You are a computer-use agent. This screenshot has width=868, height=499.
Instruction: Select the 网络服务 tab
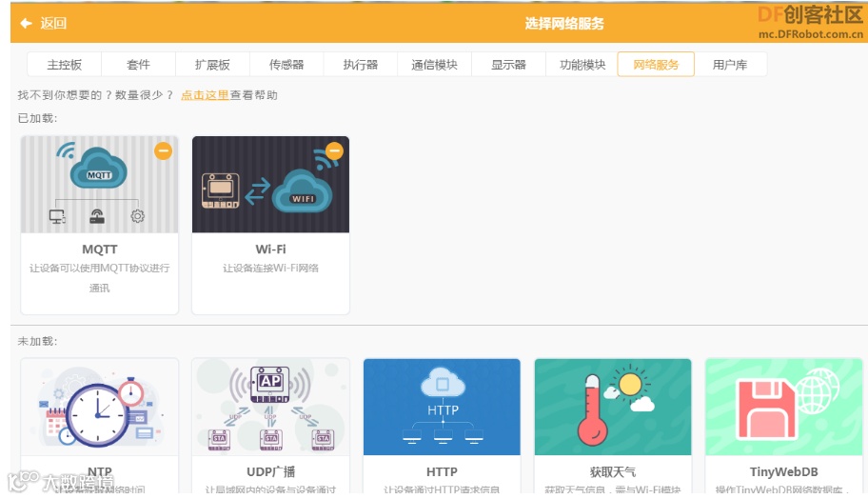656,64
